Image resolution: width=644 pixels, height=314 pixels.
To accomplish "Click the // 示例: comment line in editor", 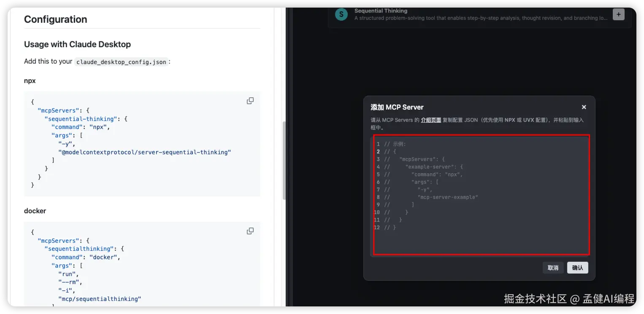I will (395, 144).
